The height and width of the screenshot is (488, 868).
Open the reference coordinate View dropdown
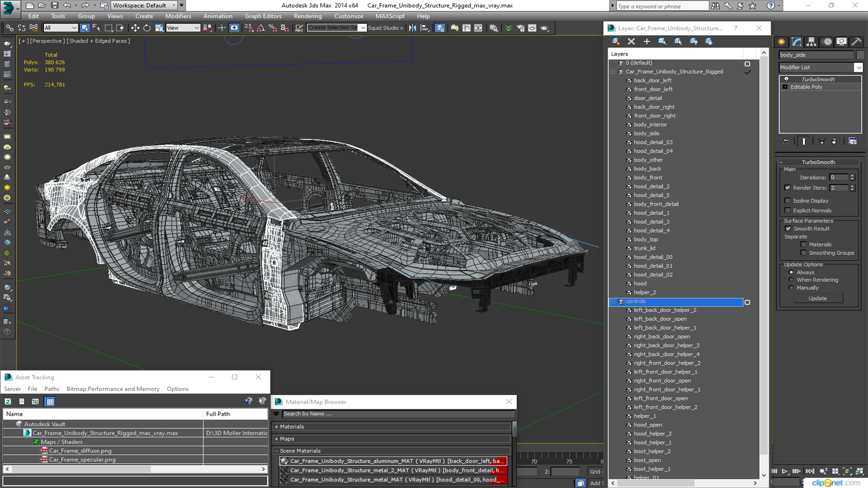click(183, 28)
